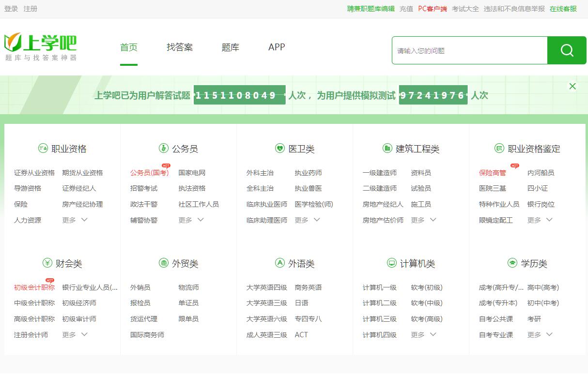Click the 财会类 yen icon
The image size is (588, 375).
click(47, 263)
